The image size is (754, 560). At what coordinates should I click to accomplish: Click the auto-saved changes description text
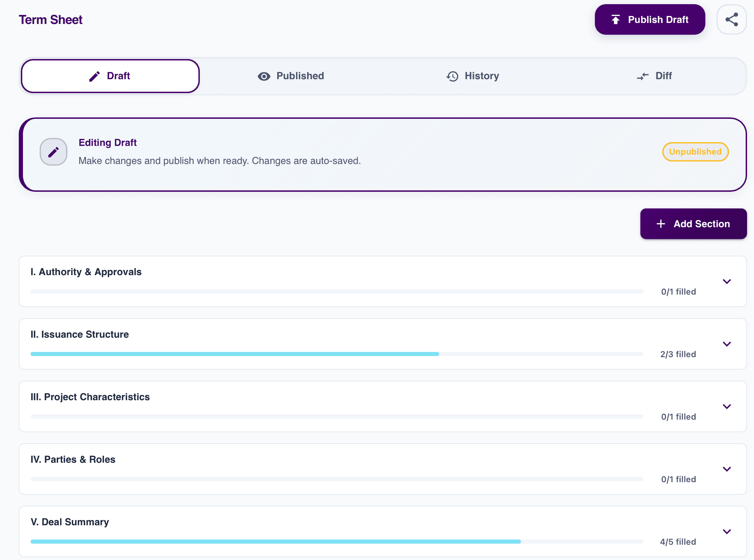tap(220, 161)
